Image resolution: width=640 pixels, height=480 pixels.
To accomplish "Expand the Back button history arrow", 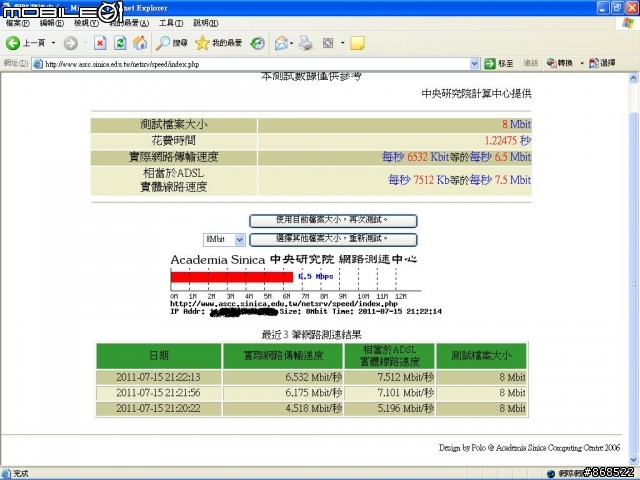I will click(53, 43).
